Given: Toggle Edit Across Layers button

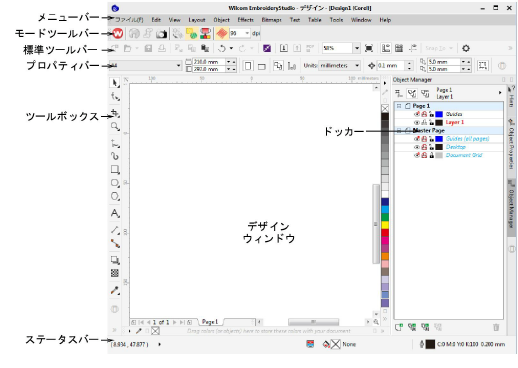Looking at the screenshot, I should (412, 94).
